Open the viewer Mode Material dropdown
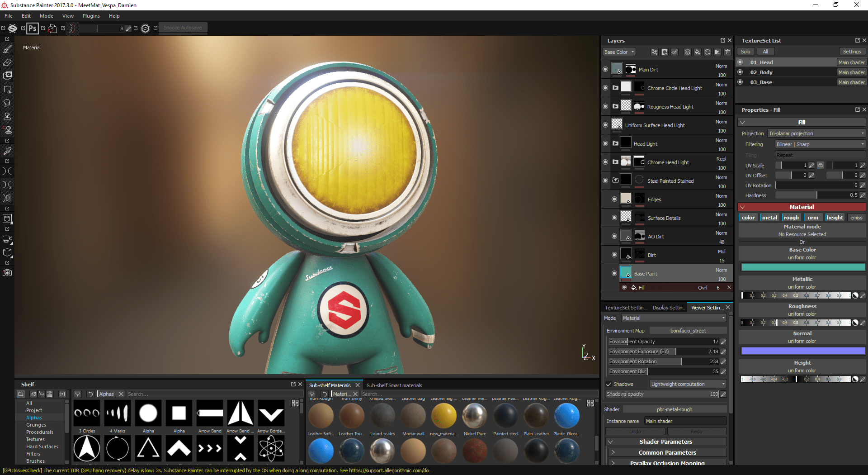 674,318
